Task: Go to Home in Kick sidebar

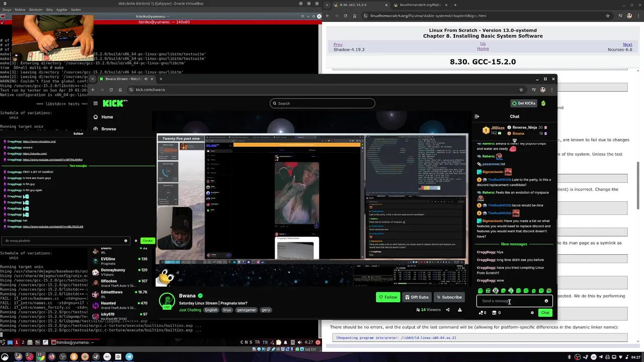Action: pyautogui.click(x=103, y=117)
